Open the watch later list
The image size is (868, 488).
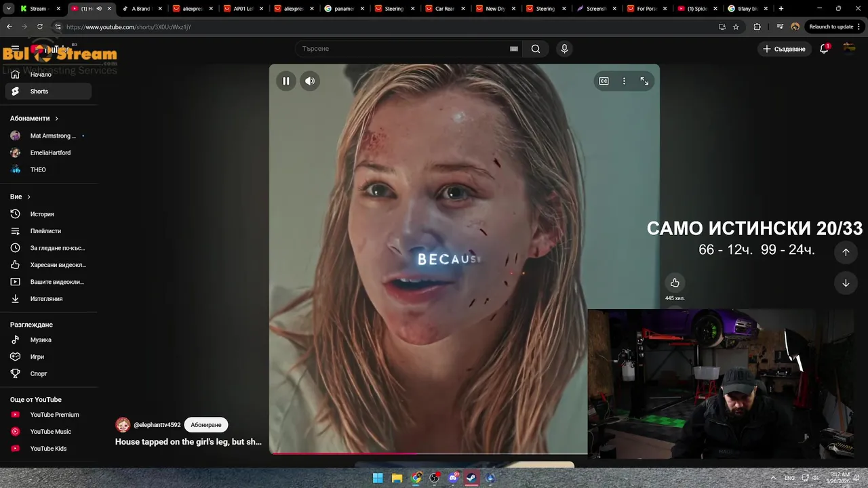coord(47,248)
